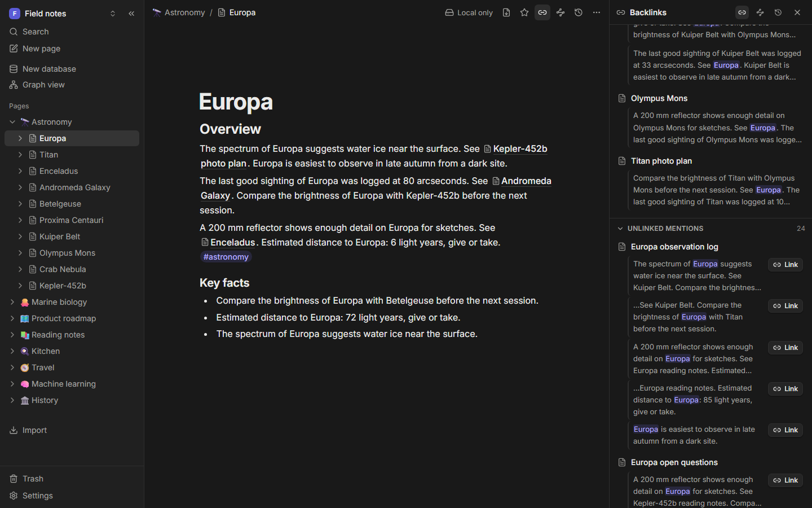Screen dimensions: 812x508
Task: Open page history from the top toolbar
Action: click(x=579, y=12)
